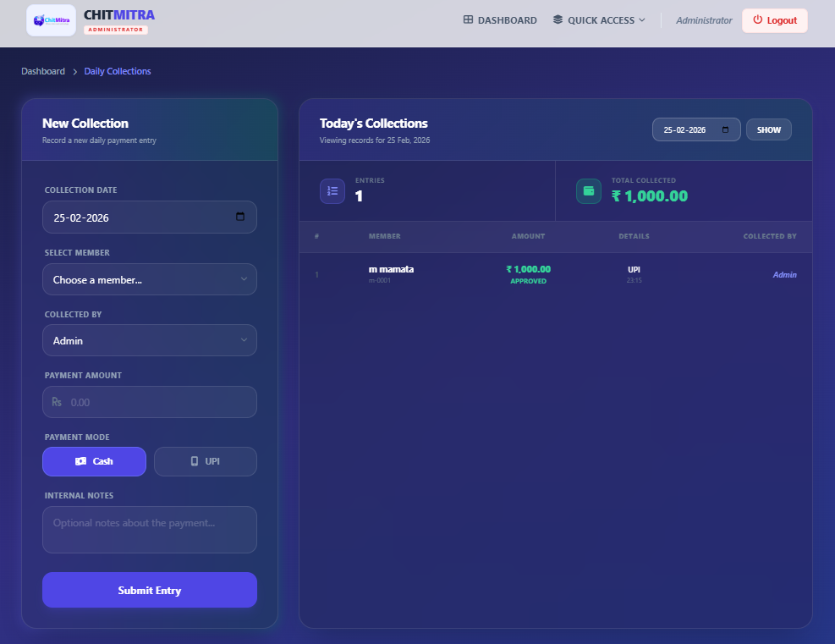Click the Logout power icon

click(x=757, y=20)
